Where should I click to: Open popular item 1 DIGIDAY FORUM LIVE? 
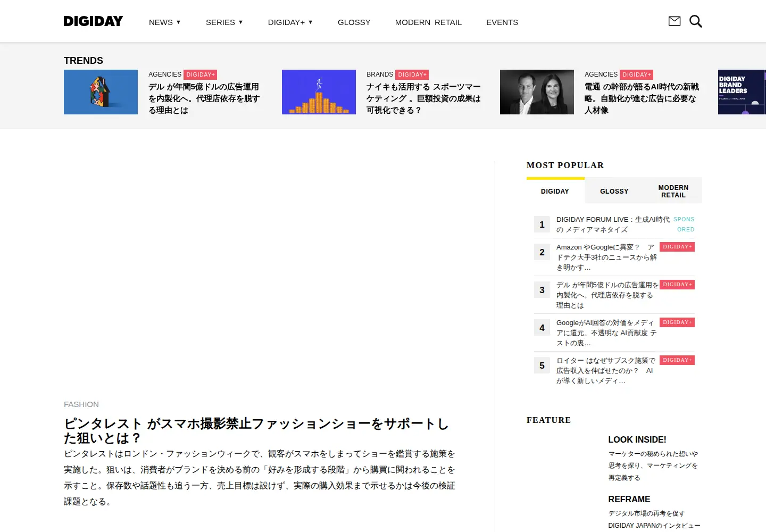tap(613, 225)
